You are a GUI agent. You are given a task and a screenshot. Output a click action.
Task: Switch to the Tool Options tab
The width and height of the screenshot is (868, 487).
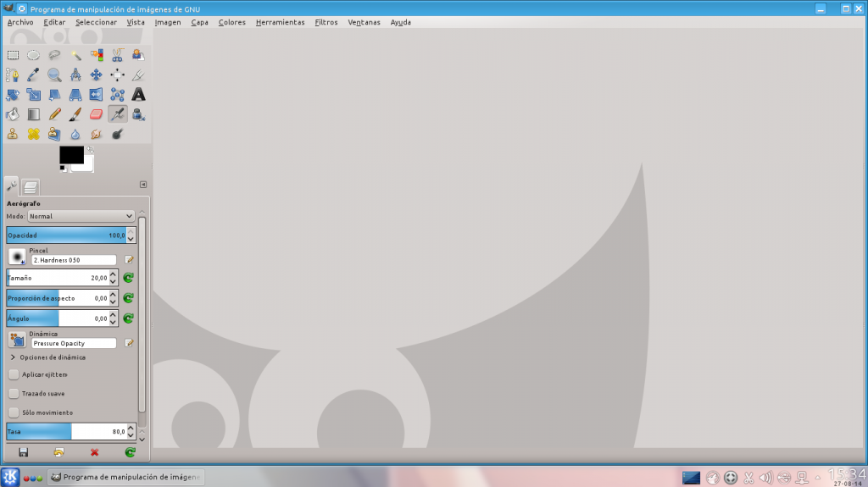(x=12, y=186)
